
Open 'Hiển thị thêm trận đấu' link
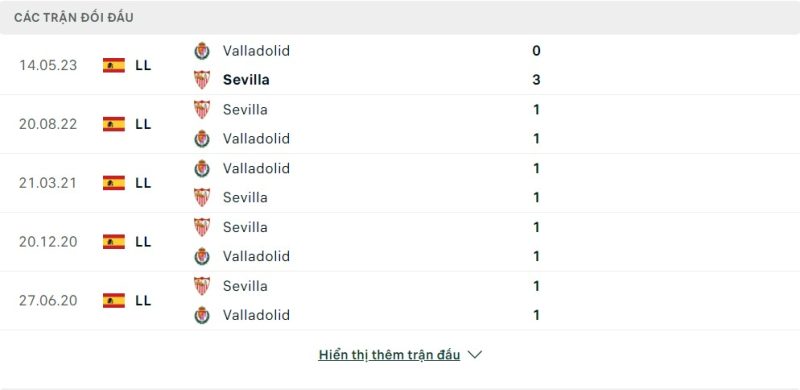click(x=389, y=355)
